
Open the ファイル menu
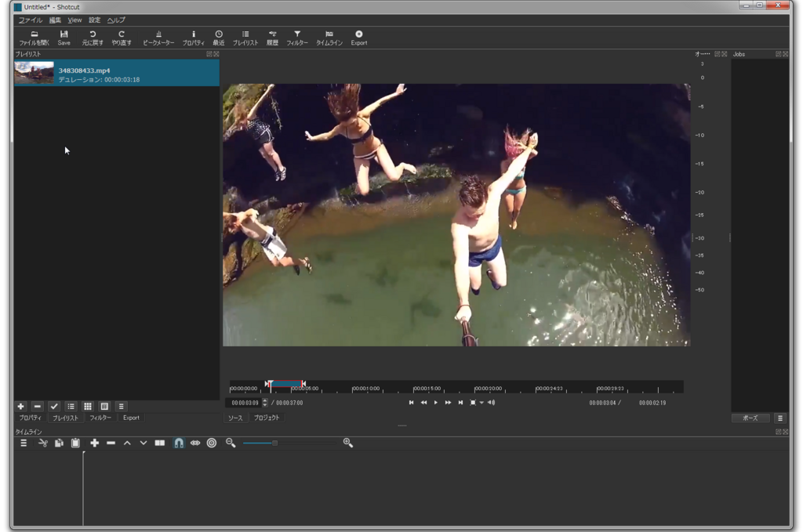[x=31, y=20]
